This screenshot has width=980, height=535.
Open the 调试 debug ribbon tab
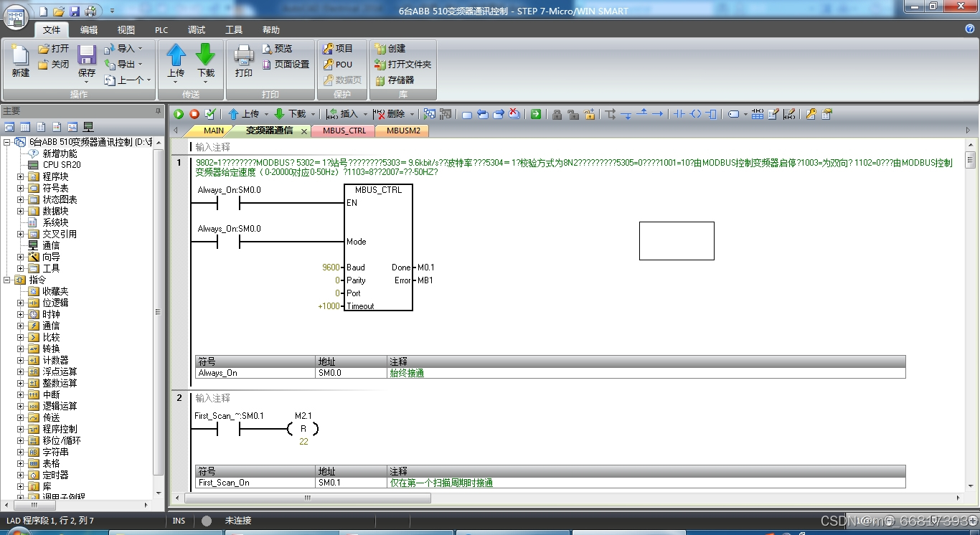[x=197, y=30]
